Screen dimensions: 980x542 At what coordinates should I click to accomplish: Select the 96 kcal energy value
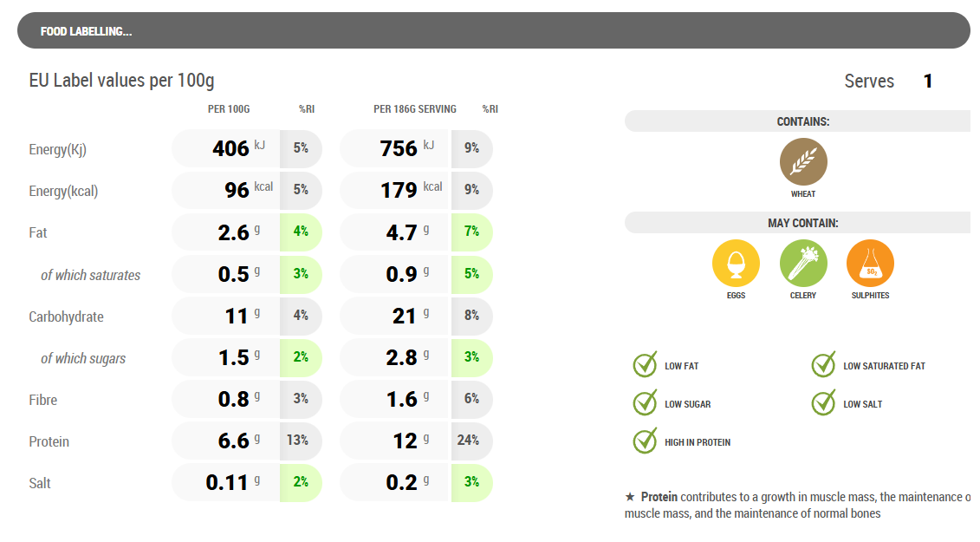pyautogui.click(x=237, y=190)
